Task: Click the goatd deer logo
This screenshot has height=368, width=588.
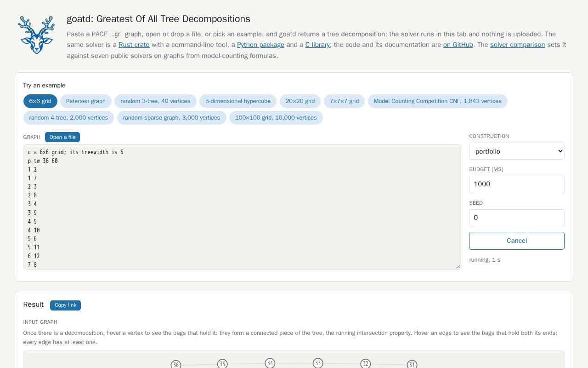Action: [36, 34]
